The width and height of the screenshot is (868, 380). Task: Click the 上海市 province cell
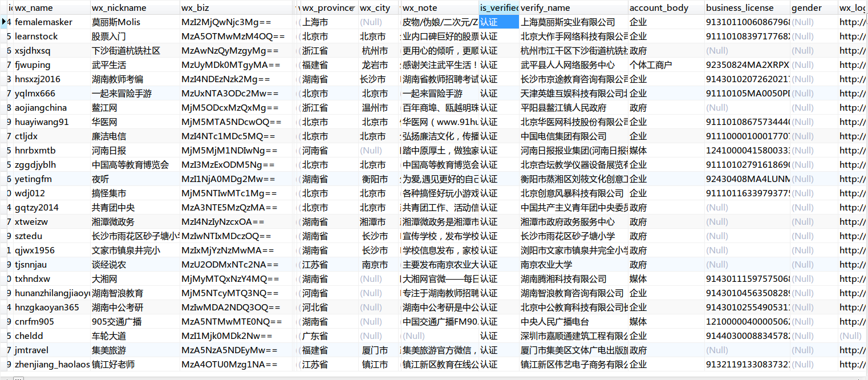328,22
